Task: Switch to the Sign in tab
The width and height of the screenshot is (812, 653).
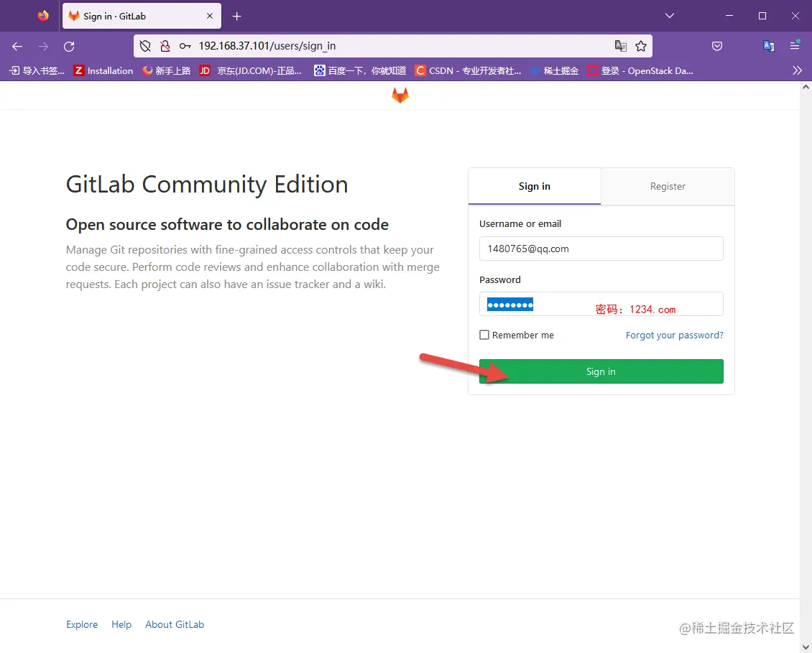Action: [535, 187]
